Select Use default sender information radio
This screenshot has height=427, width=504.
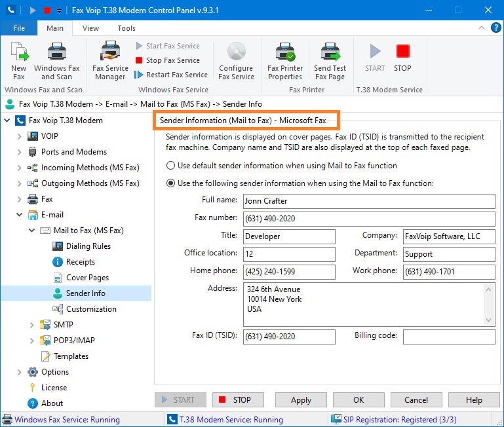tap(170, 166)
